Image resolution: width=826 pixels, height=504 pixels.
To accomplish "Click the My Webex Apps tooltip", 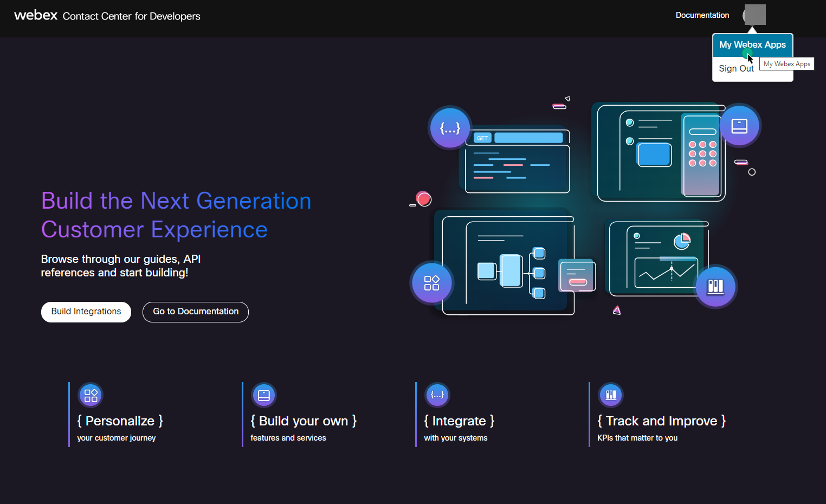I will [x=786, y=63].
